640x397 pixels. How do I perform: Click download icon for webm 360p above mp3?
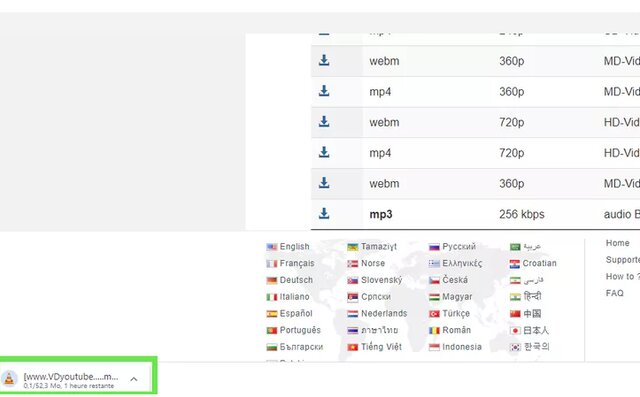pyautogui.click(x=324, y=183)
